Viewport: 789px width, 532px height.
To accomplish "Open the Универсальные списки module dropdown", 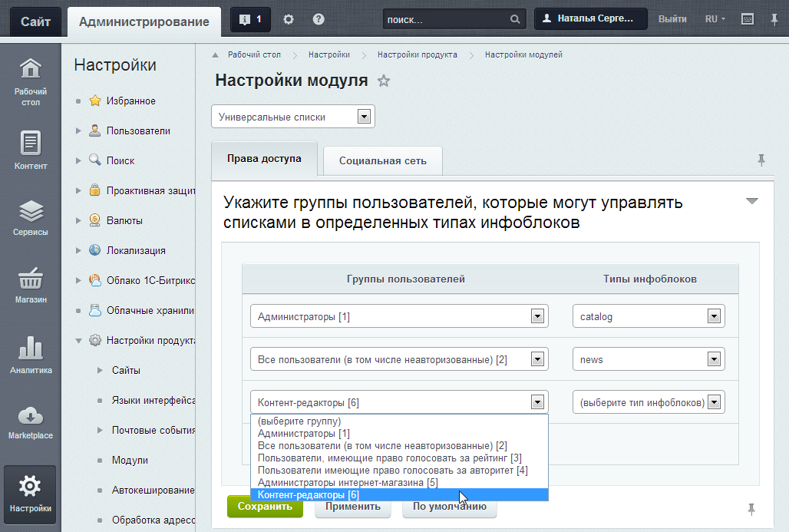I will 293,117.
